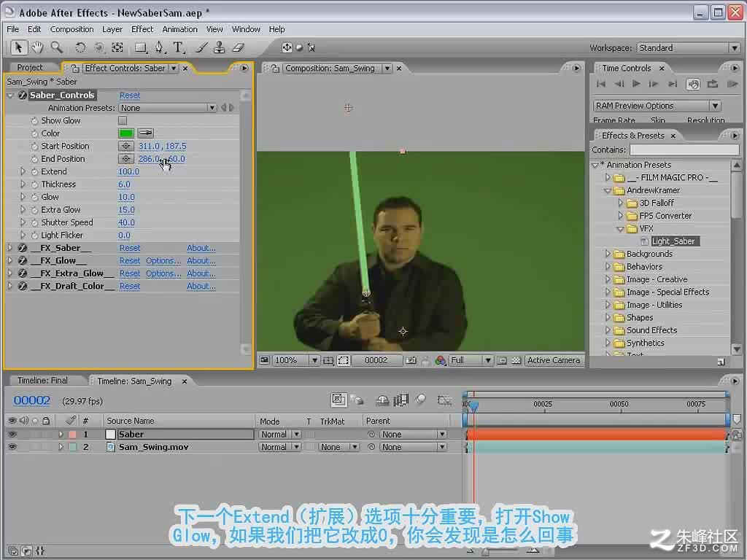This screenshot has height=560, width=747.
Task: Expand the Backgrounds presets folder
Action: point(608,254)
